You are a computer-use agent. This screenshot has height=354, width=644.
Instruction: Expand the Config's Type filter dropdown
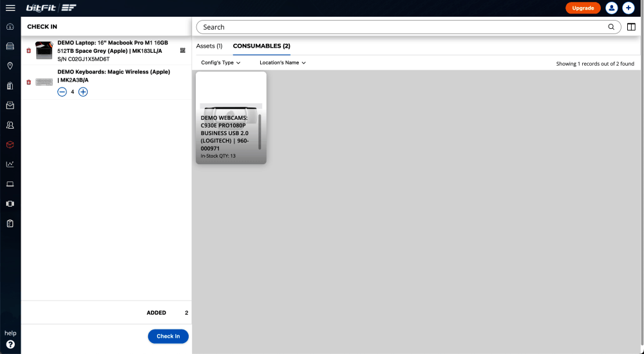220,63
